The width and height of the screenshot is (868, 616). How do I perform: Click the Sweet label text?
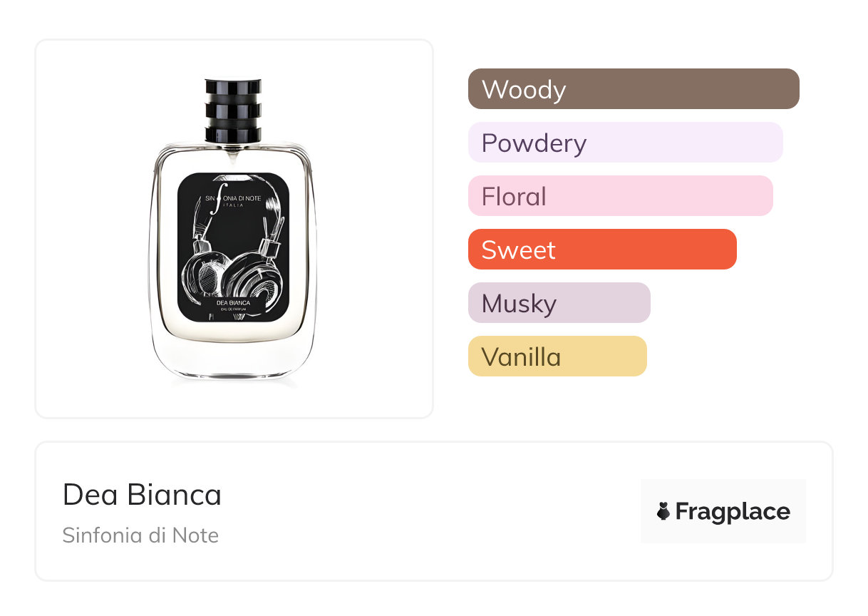[518, 250]
